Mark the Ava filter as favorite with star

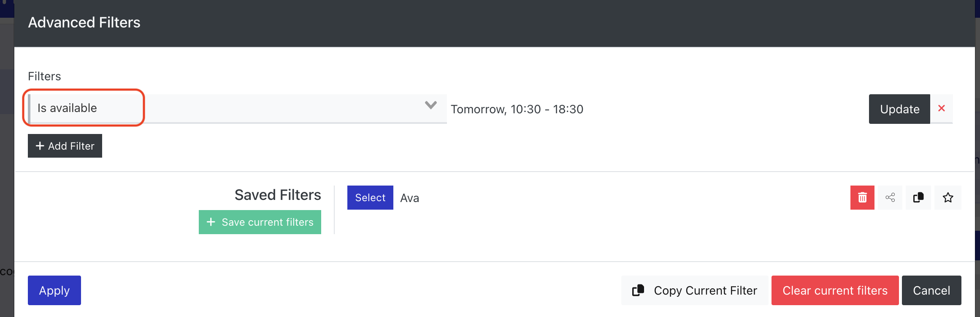tap(948, 197)
